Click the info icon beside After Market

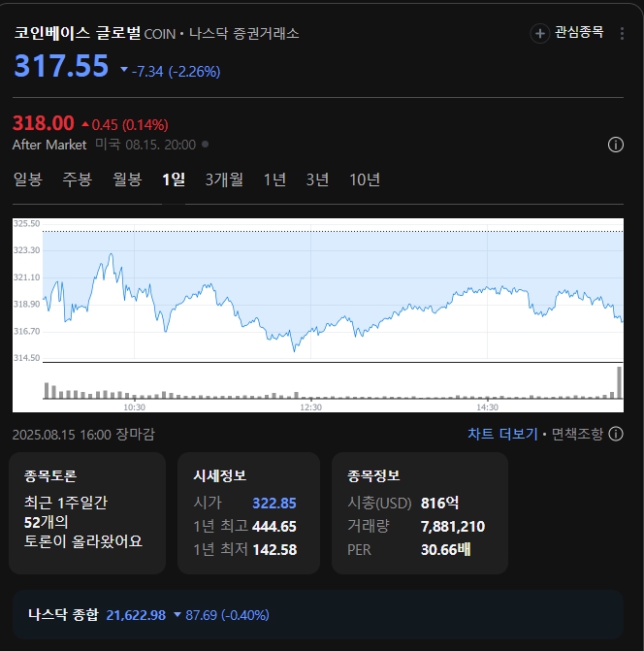[615, 145]
